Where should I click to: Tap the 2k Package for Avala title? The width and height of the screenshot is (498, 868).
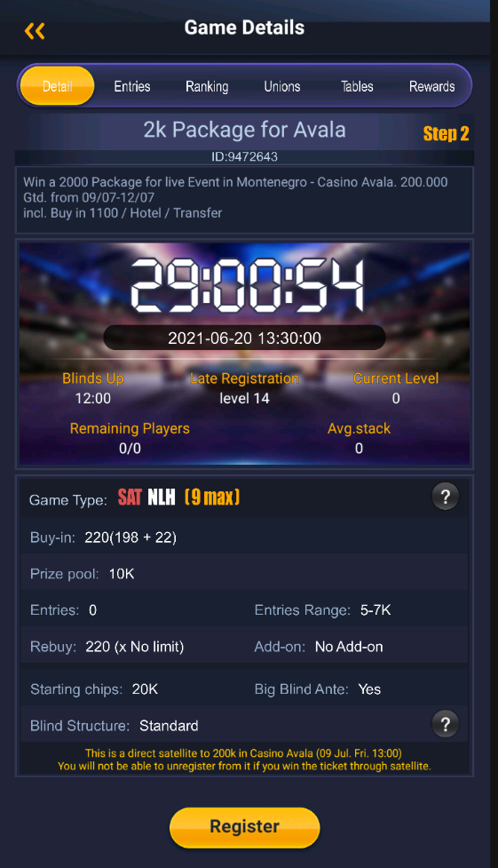245,130
